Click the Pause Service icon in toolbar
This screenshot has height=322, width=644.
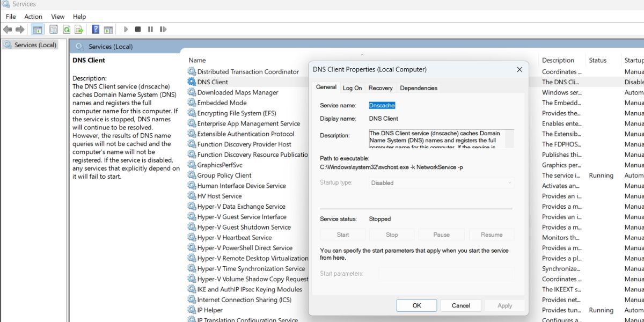click(150, 30)
